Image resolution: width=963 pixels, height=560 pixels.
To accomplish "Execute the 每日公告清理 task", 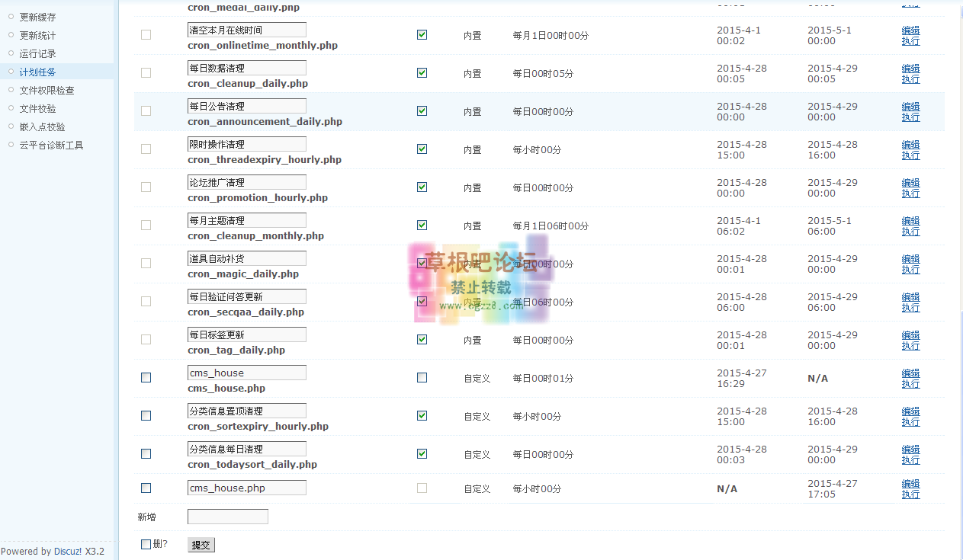I will pos(910,117).
